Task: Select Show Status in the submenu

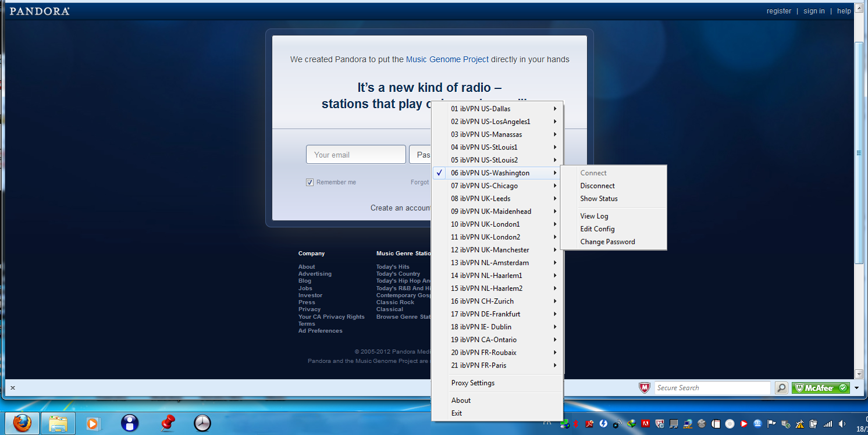Action: click(613, 199)
